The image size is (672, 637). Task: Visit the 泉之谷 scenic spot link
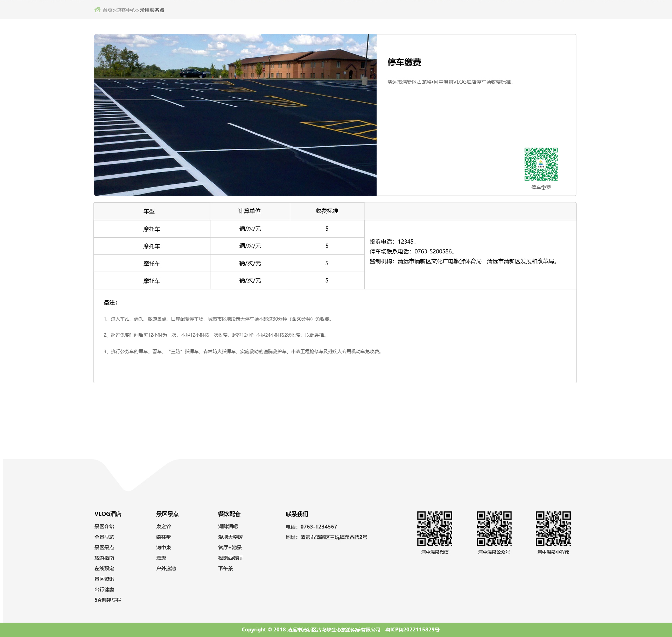click(x=163, y=526)
